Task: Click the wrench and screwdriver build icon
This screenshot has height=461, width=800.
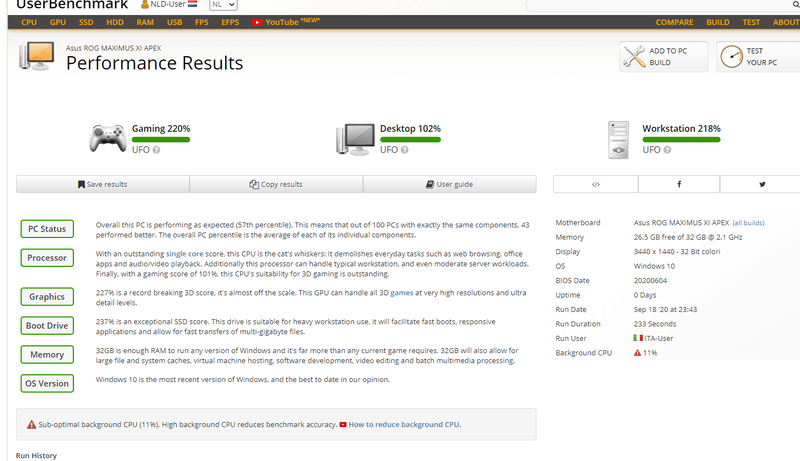Action: (x=634, y=57)
